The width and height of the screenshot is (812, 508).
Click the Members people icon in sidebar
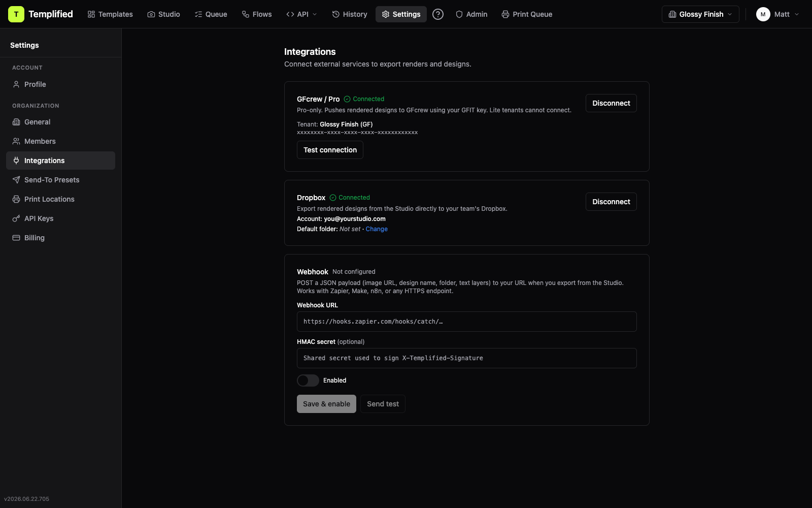click(16, 141)
